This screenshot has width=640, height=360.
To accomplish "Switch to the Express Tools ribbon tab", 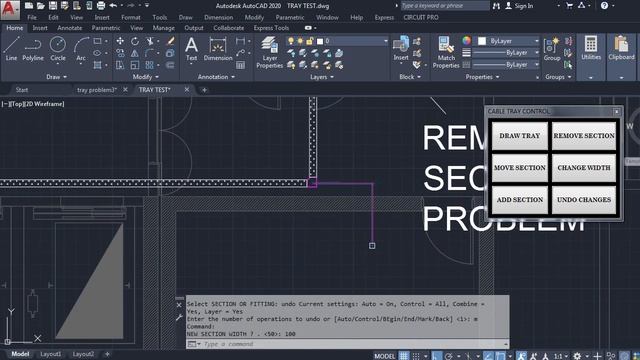I will tap(271, 28).
